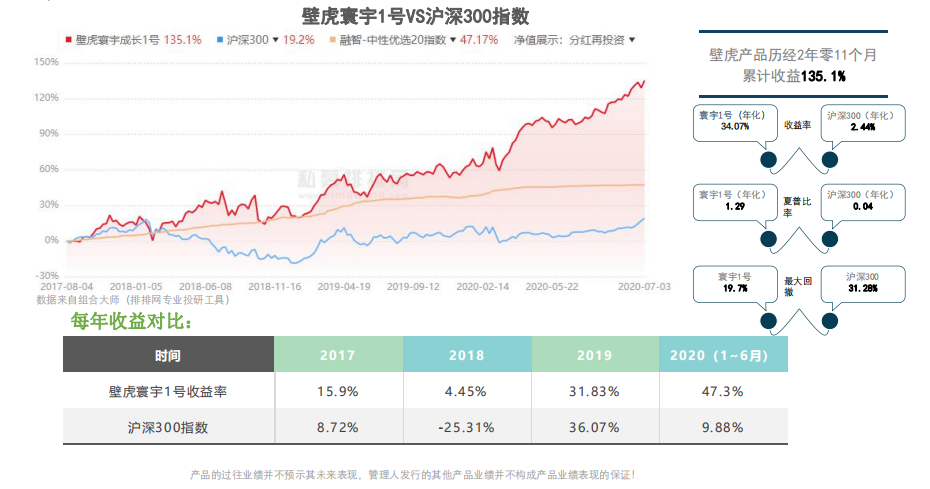Expand the 融智-中性优选20指数 dropdown arrow

click(x=455, y=40)
